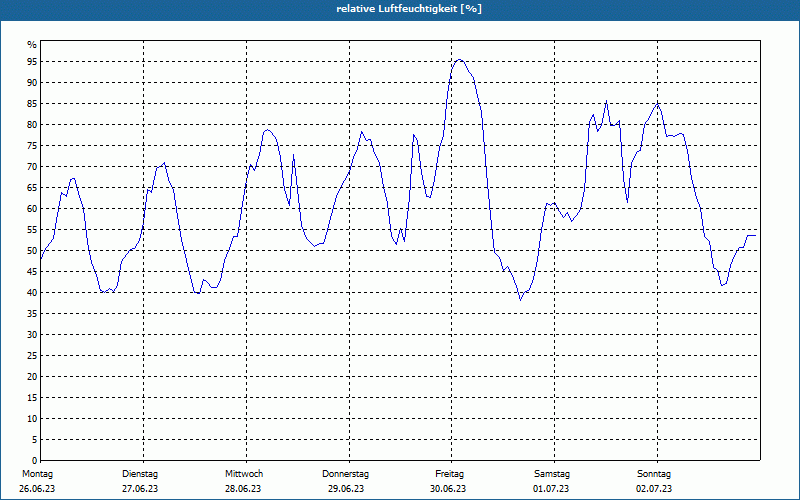Click the 25 y-axis value
This screenshot has width=800, height=500.
pos(32,356)
